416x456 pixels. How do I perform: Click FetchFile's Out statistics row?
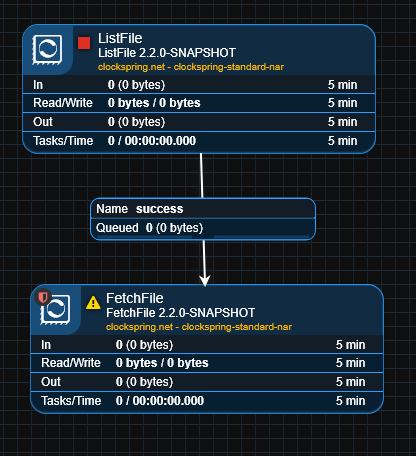(x=207, y=382)
